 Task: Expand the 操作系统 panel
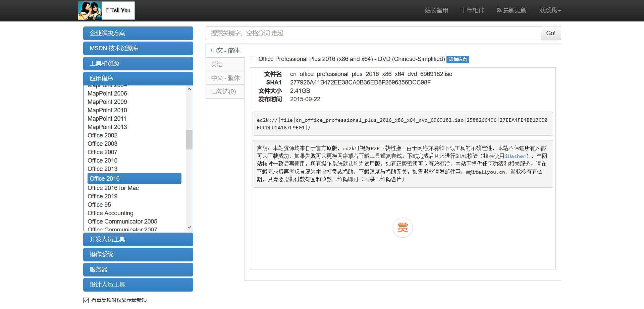coord(138,254)
